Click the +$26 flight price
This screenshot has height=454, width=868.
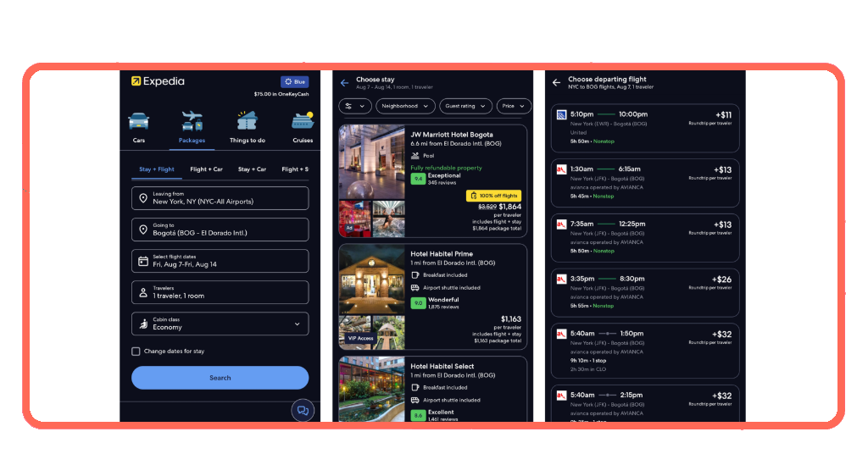tap(721, 280)
